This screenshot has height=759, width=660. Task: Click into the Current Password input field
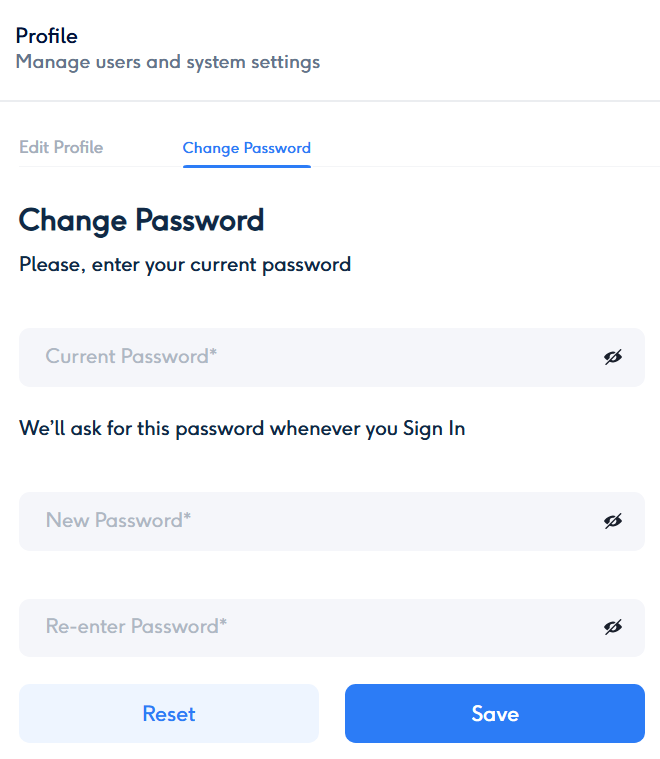coord(300,357)
